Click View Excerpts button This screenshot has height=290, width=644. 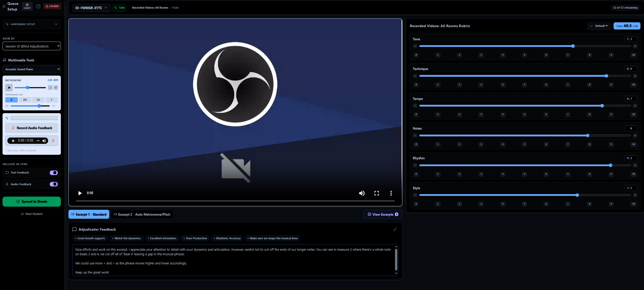(x=383, y=214)
